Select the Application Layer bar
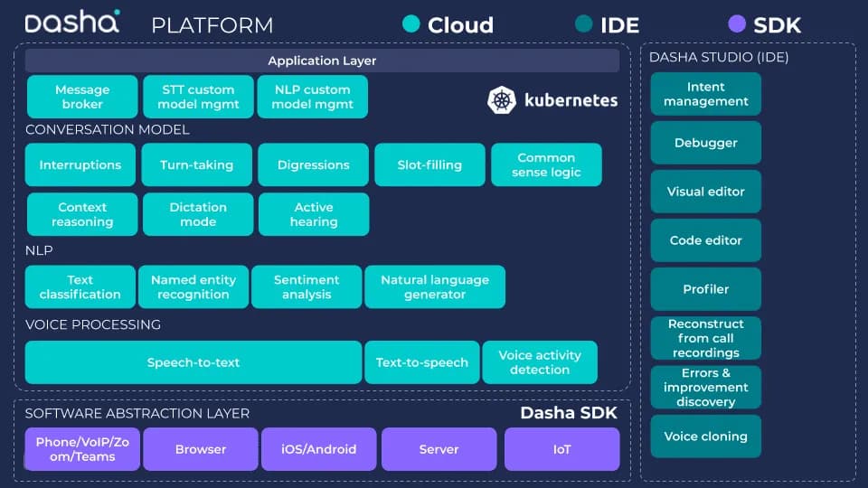Image resolution: width=868 pixels, height=488 pixels. [x=322, y=61]
